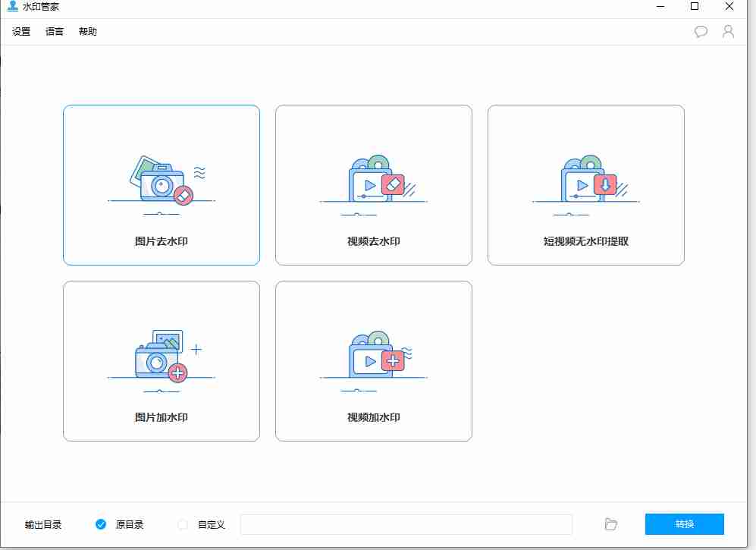Image resolution: width=756 pixels, height=550 pixels.
Task: Minimize the 水印管家 window
Action: [660, 7]
